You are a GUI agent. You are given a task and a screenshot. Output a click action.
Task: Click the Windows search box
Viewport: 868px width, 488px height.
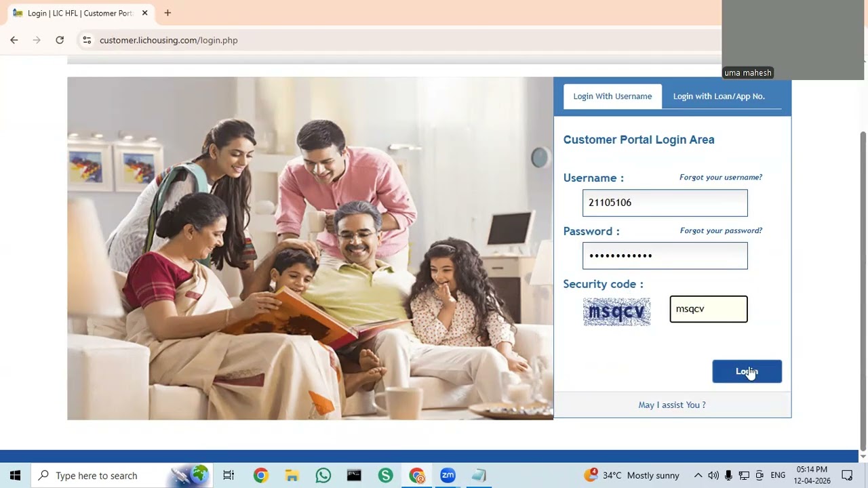122,475
